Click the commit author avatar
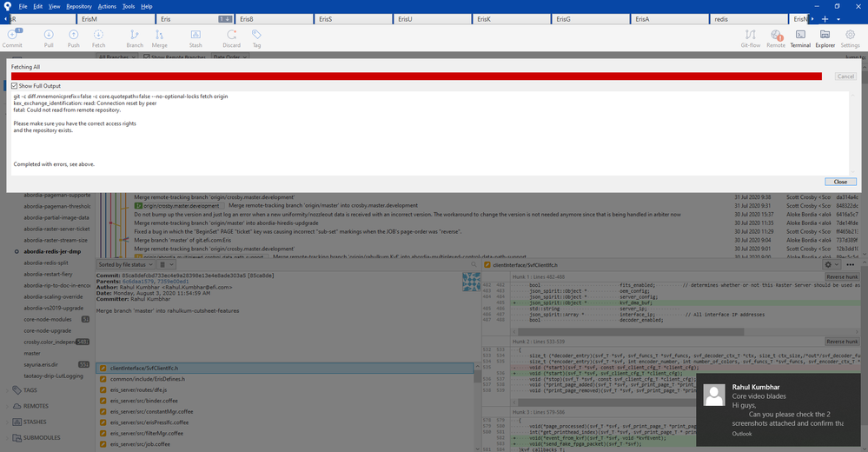868x452 pixels. (471, 282)
